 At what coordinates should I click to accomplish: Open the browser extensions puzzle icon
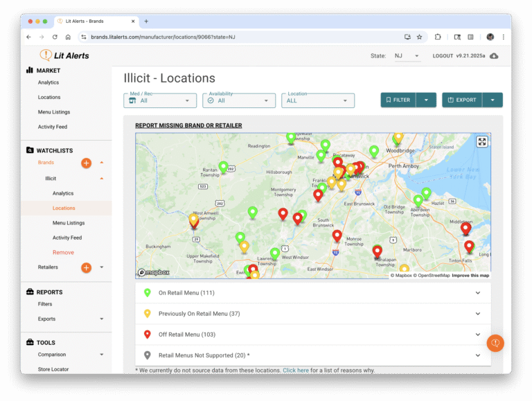tap(438, 37)
